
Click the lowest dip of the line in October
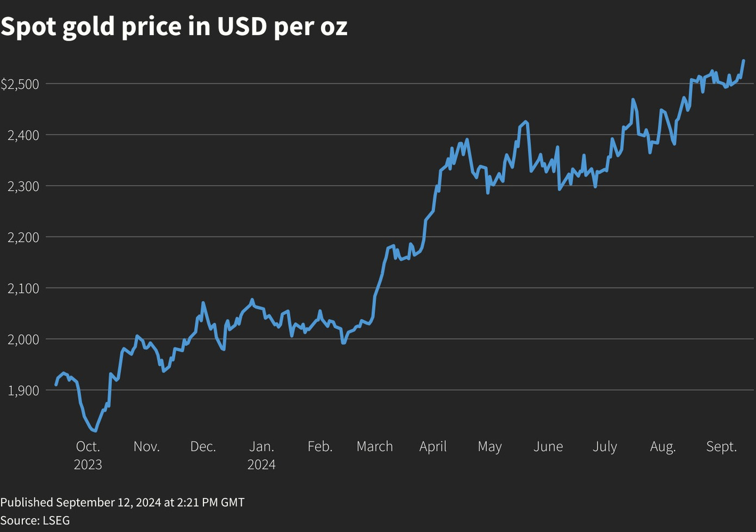pyautogui.click(x=96, y=431)
